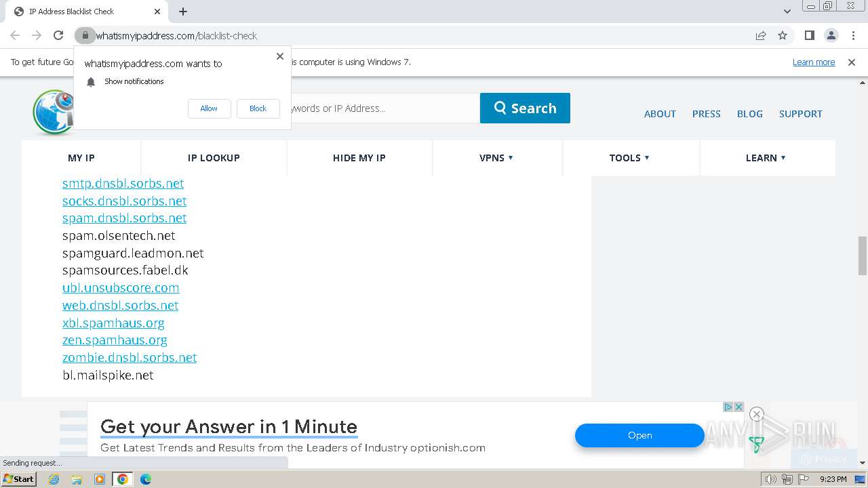The width and height of the screenshot is (868, 488).
Task: Open web.dnsbl.sorbs.net link
Action: 120,306
